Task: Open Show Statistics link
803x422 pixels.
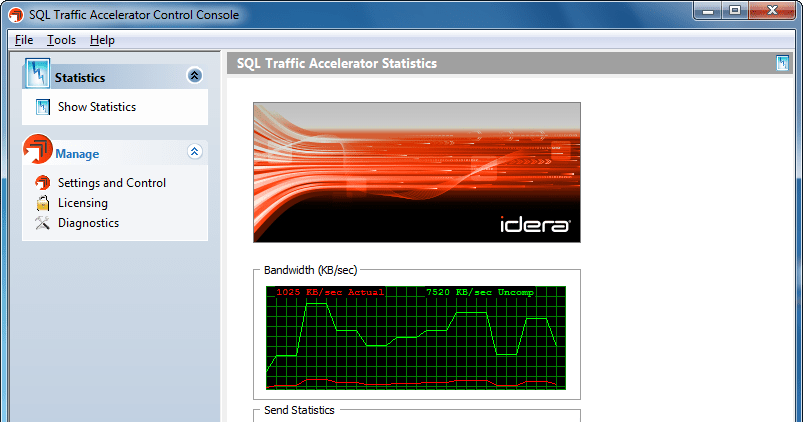Action: pyautogui.click(x=97, y=107)
